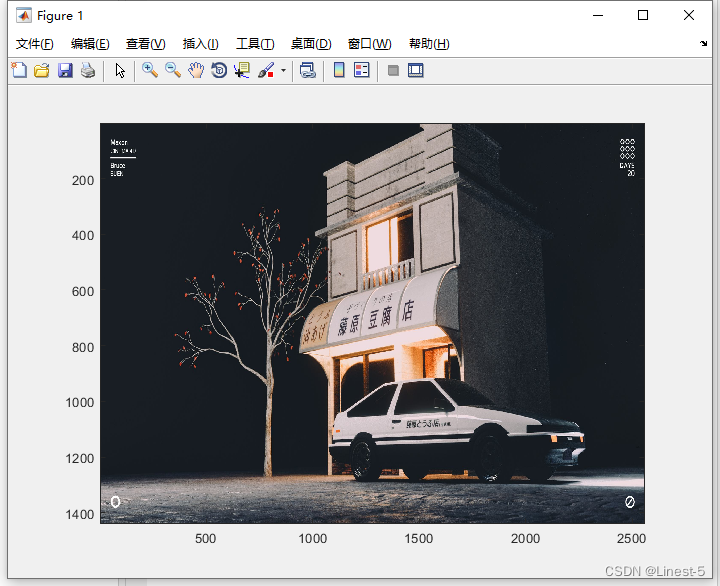Expand the Brush tool color dropdown arrow

click(283, 70)
